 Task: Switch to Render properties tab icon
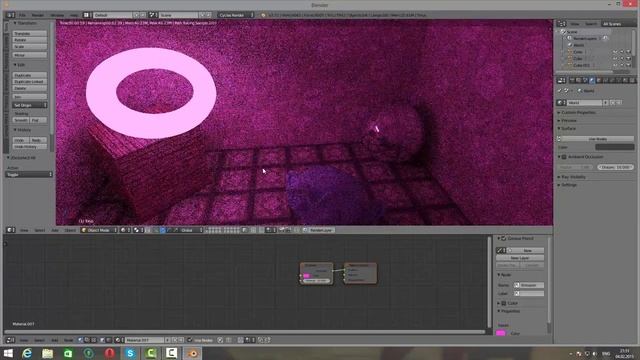tap(572, 80)
